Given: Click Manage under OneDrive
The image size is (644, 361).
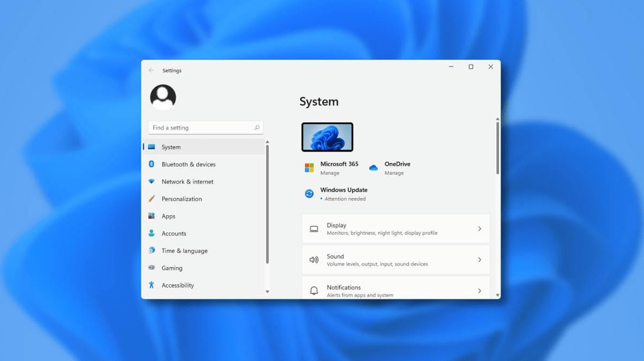Looking at the screenshot, I should (394, 173).
